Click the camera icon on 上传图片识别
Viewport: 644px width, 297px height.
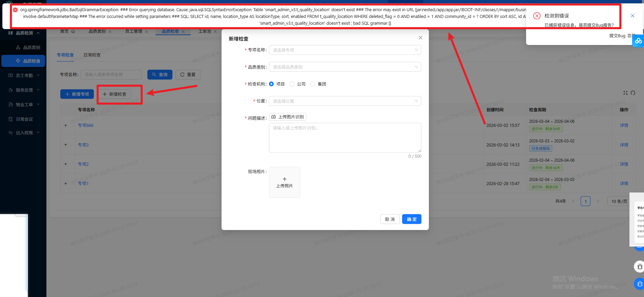(x=273, y=117)
